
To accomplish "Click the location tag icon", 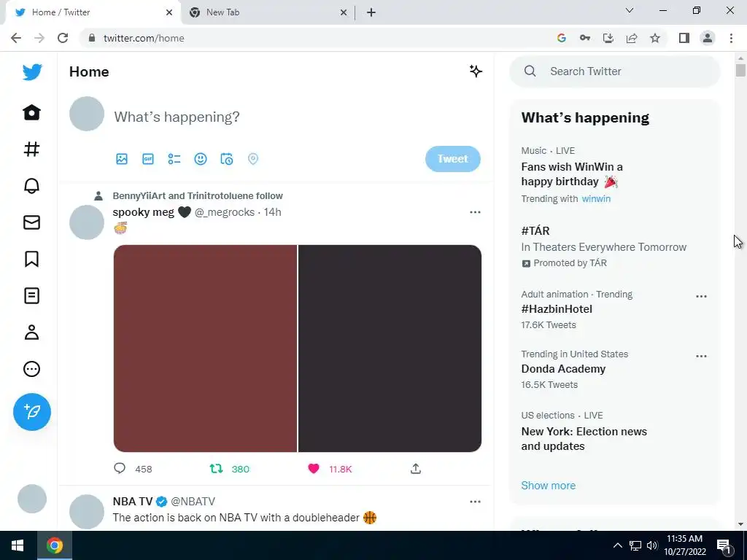I will coord(253,159).
